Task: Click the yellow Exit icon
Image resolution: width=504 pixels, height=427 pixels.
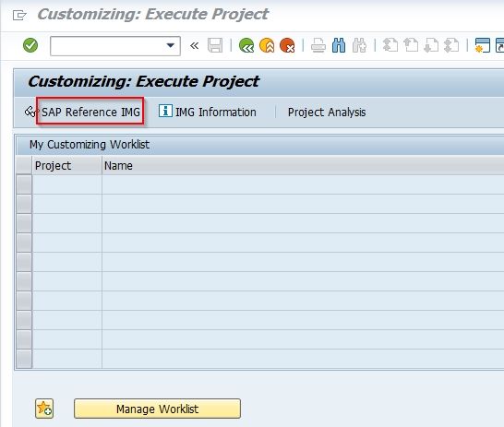Action: click(x=267, y=45)
